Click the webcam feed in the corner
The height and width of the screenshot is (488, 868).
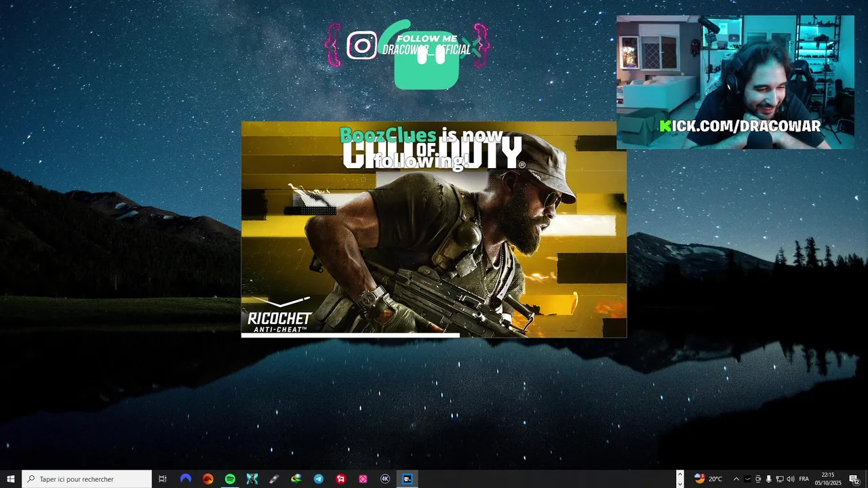coord(735,82)
